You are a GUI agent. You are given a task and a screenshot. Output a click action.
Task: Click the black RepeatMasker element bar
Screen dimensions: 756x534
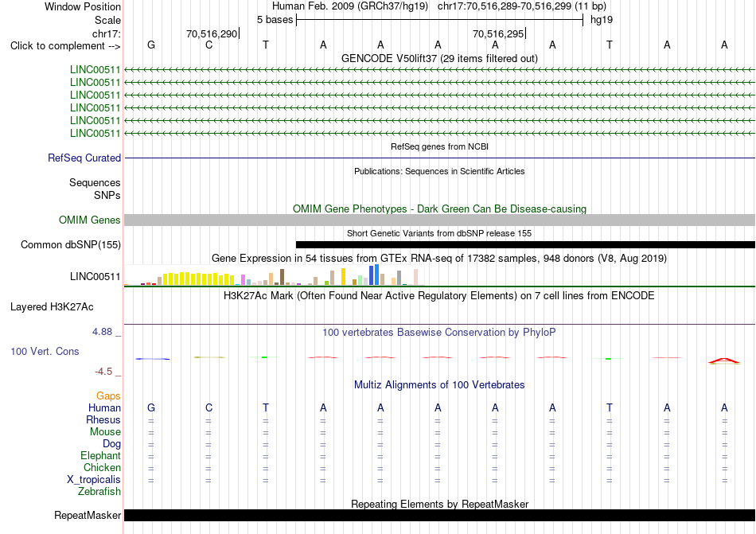point(439,515)
